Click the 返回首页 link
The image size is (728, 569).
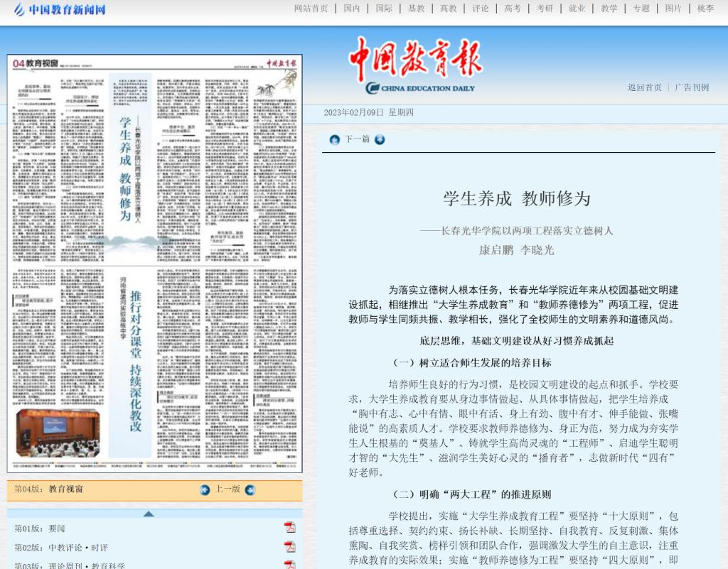point(645,87)
